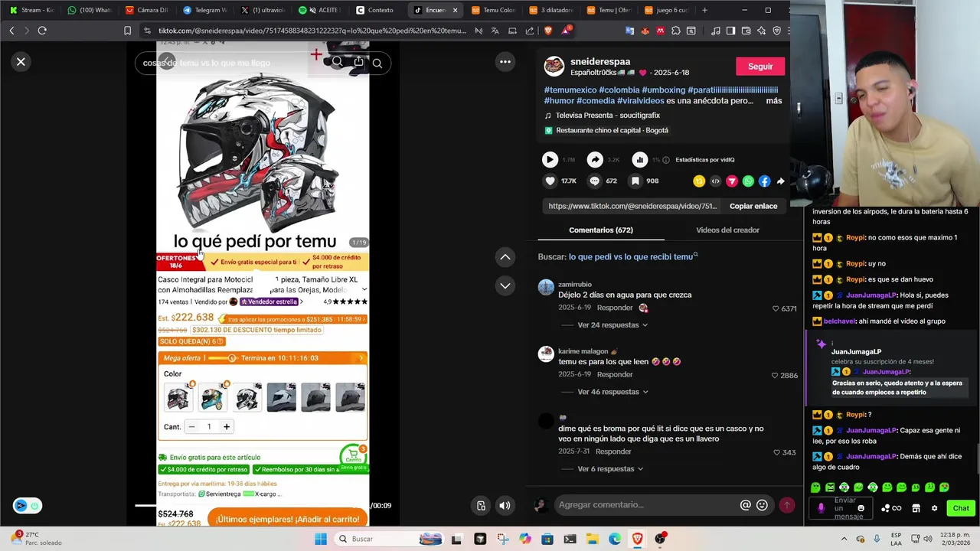The image size is (980, 551).
Task: Expand 'Ver 6 respuestas' replies
Action: point(610,468)
